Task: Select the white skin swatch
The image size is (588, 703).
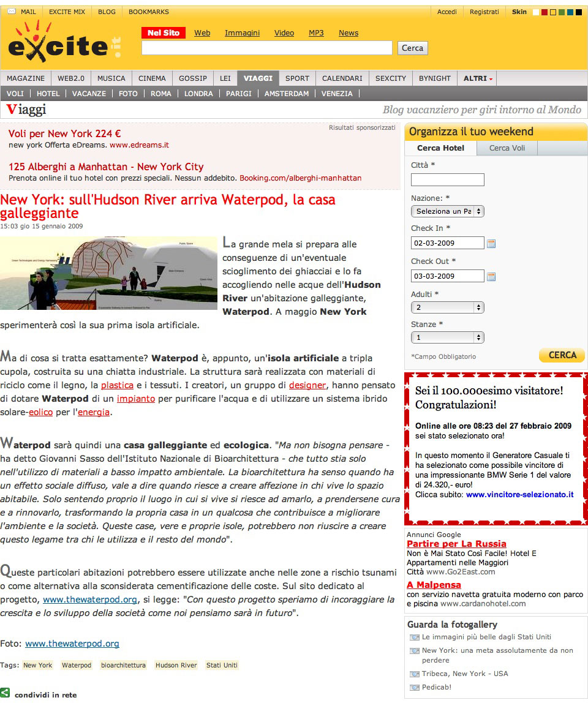Action: coord(535,12)
